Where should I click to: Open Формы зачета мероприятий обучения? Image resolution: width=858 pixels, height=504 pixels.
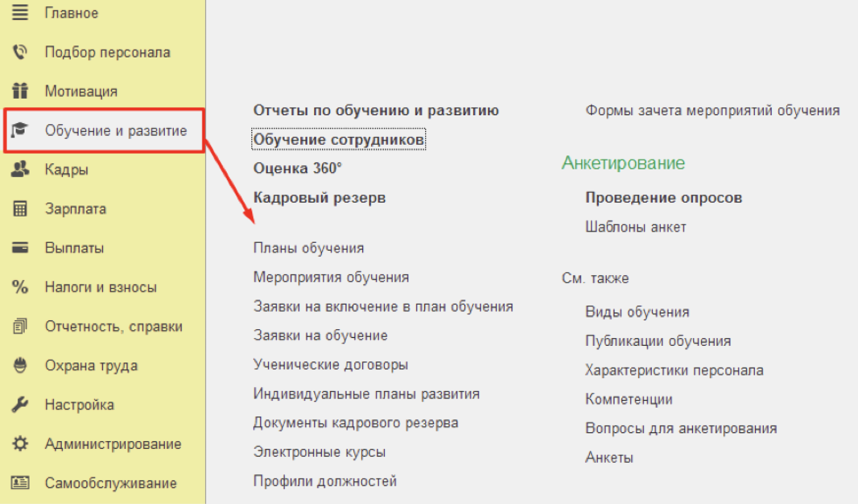[713, 110]
